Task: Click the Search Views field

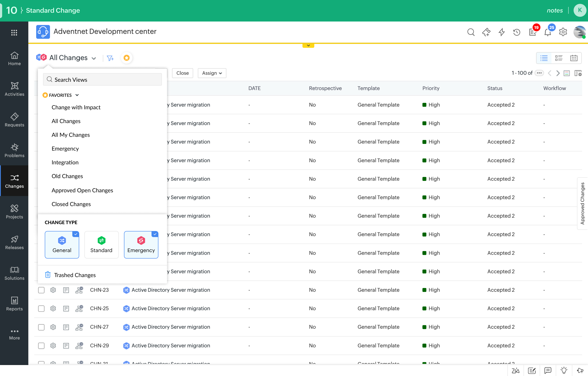Action: 102,80
